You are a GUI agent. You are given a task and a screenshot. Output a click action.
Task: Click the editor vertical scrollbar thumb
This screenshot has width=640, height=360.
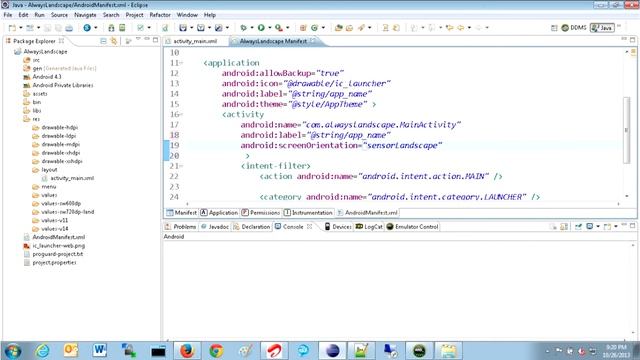[x=627, y=130]
